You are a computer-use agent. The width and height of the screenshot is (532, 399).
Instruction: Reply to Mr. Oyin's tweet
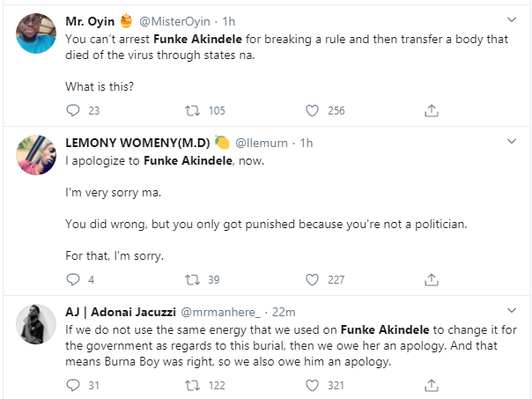73,111
